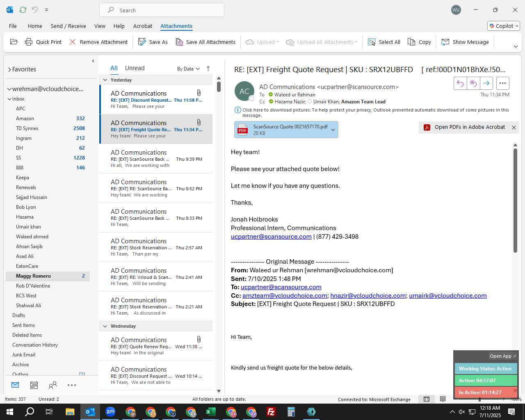This screenshot has width=525, height=420.
Task: Click Open PDFs in Adobe Acrobat button
Action: pyautogui.click(x=464, y=127)
